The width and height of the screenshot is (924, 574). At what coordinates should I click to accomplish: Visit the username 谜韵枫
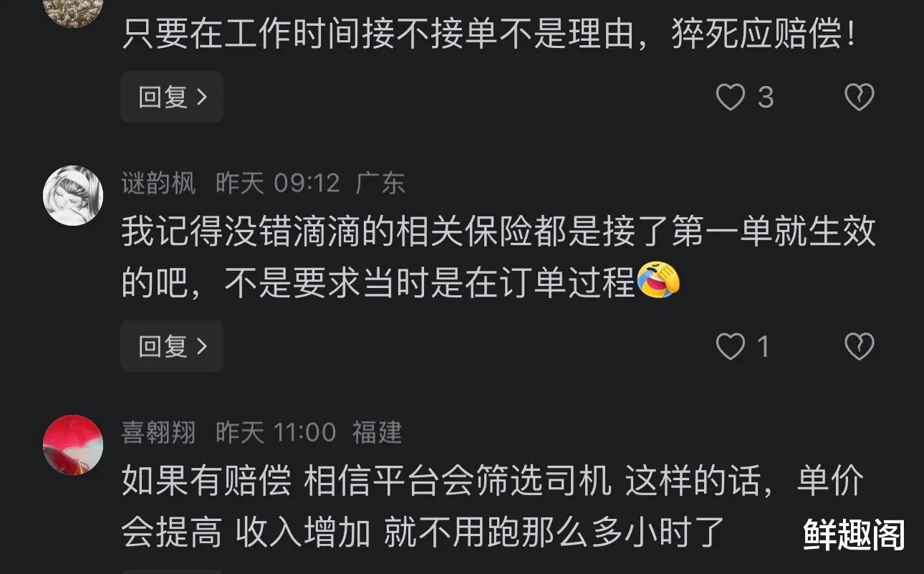tap(158, 184)
